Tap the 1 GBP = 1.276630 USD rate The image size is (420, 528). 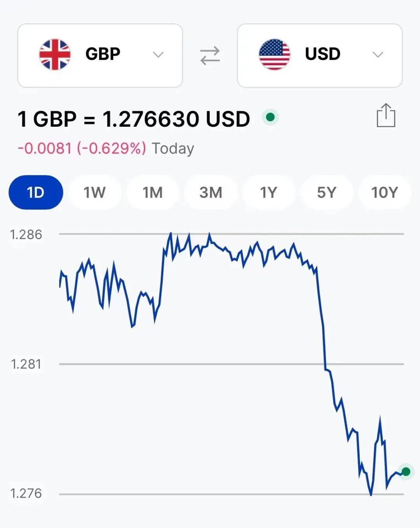coord(134,119)
